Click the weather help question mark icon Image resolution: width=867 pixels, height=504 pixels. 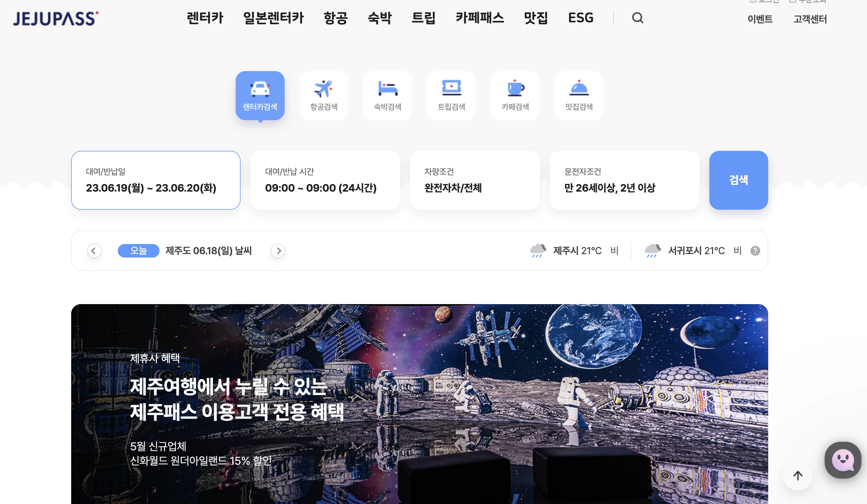click(755, 251)
